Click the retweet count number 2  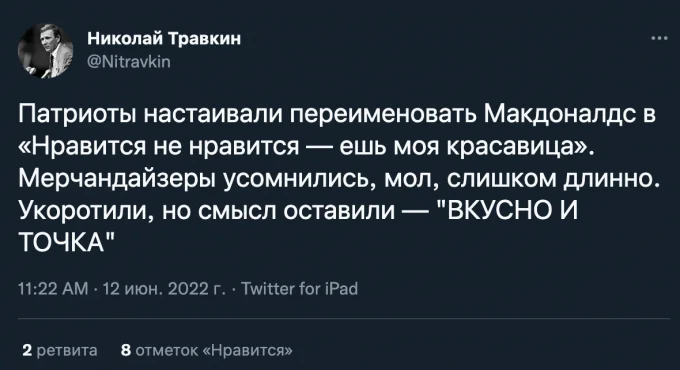[x=27, y=350]
